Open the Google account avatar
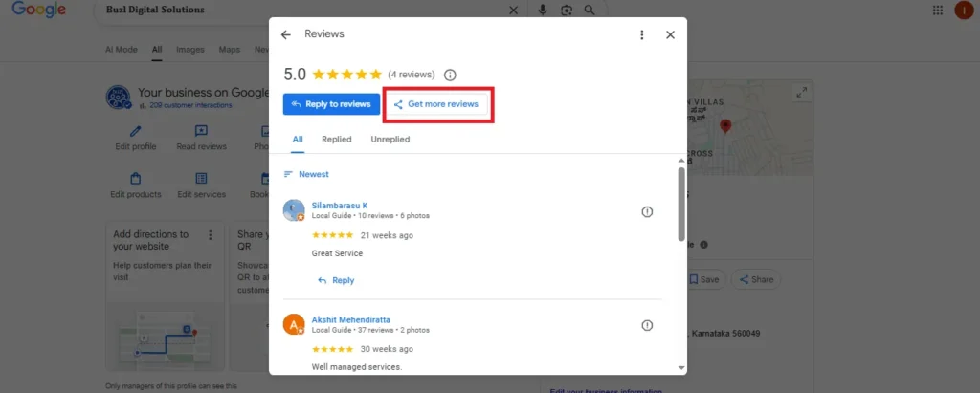 pos(965,10)
